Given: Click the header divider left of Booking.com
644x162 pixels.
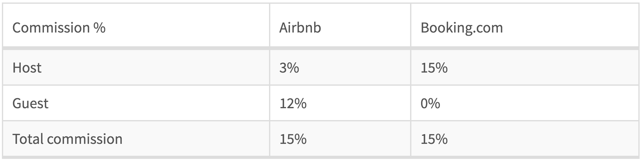Looking at the screenshot, I should pyautogui.click(x=411, y=26).
